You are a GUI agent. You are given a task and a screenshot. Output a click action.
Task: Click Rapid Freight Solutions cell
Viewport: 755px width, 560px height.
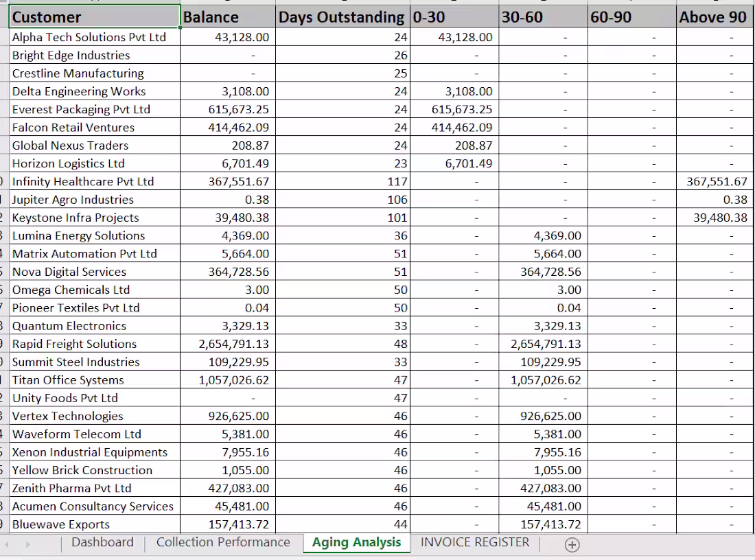[x=95, y=344]
